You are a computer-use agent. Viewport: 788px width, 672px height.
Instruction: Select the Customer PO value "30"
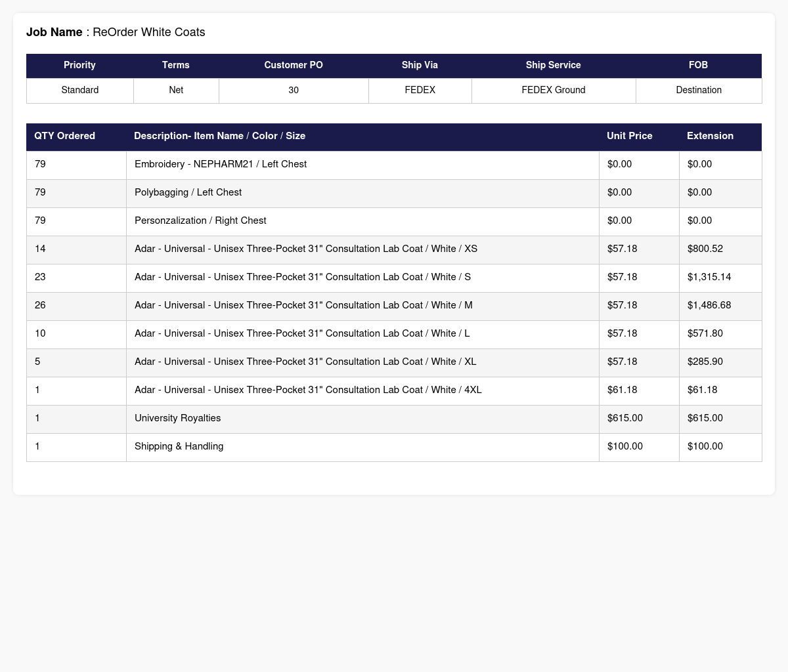click(294, 90)
